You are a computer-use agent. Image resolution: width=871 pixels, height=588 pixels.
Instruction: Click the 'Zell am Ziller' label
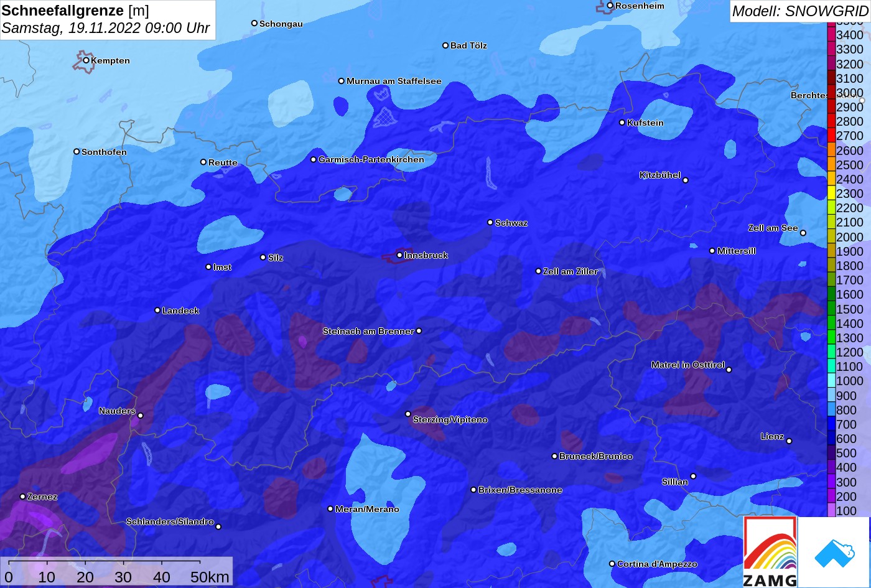click(571, 271)
